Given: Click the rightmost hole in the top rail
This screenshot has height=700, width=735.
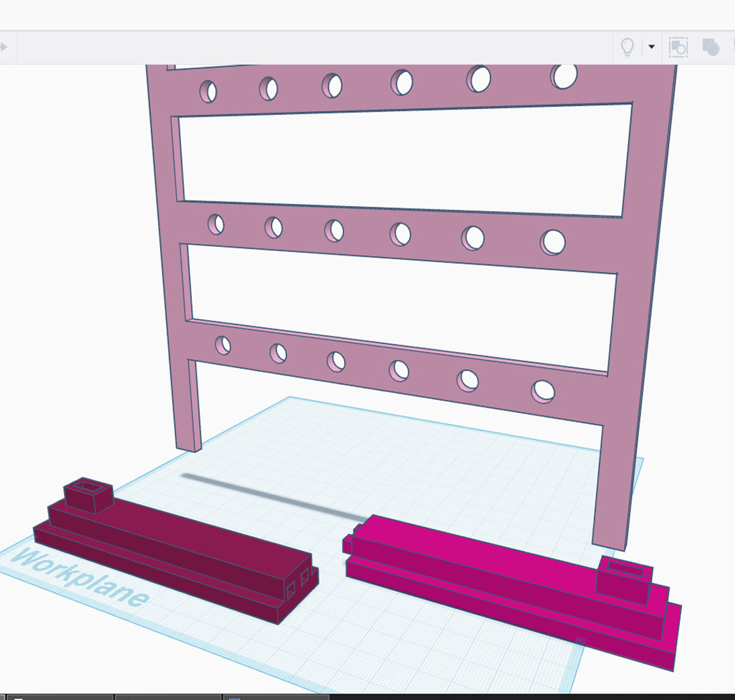Looking at the screenshot, I should click(x=563, y=76).
